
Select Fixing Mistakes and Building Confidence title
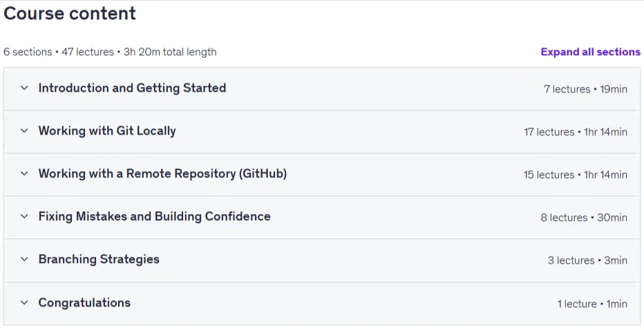pyautogui.click(x=154, y=216)
